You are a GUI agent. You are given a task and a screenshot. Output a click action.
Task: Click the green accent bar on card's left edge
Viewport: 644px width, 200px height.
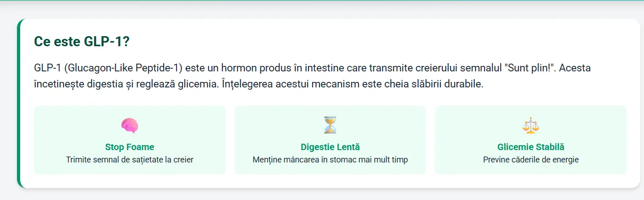tap(19, 103)
